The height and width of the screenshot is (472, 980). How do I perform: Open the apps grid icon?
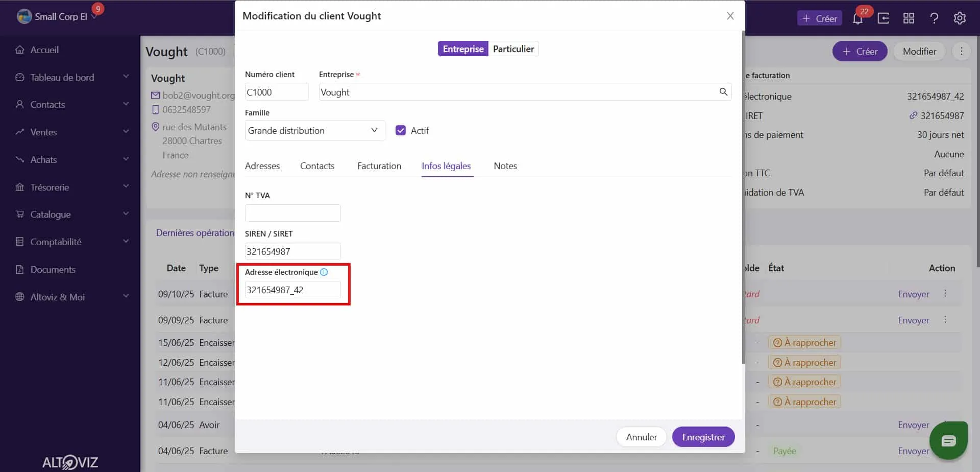pos(909,18)
